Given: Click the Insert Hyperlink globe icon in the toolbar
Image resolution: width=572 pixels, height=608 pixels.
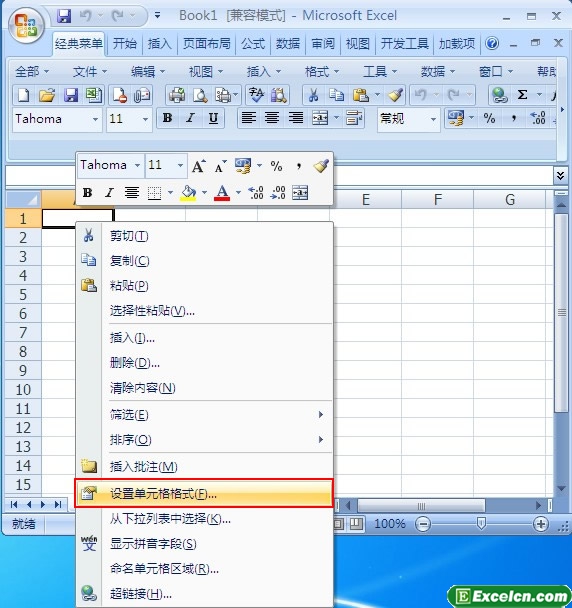Looking at the screenshot, I should [499, 95].
